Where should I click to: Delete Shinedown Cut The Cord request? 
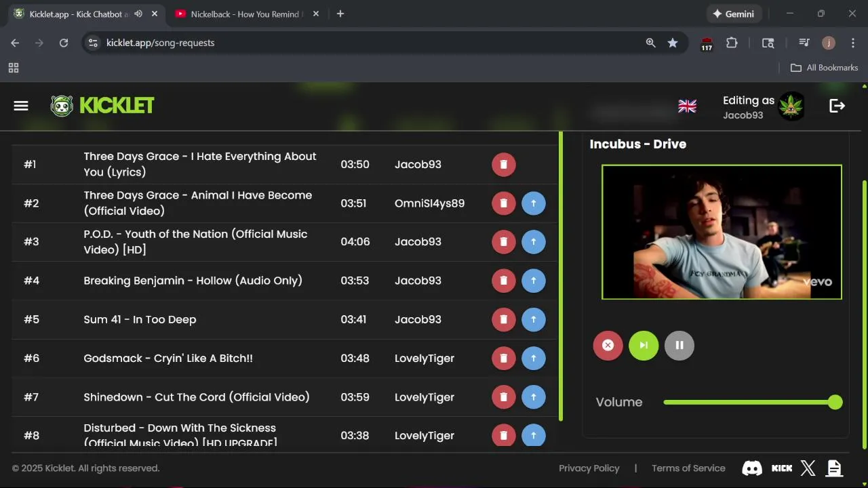[503, 397]
